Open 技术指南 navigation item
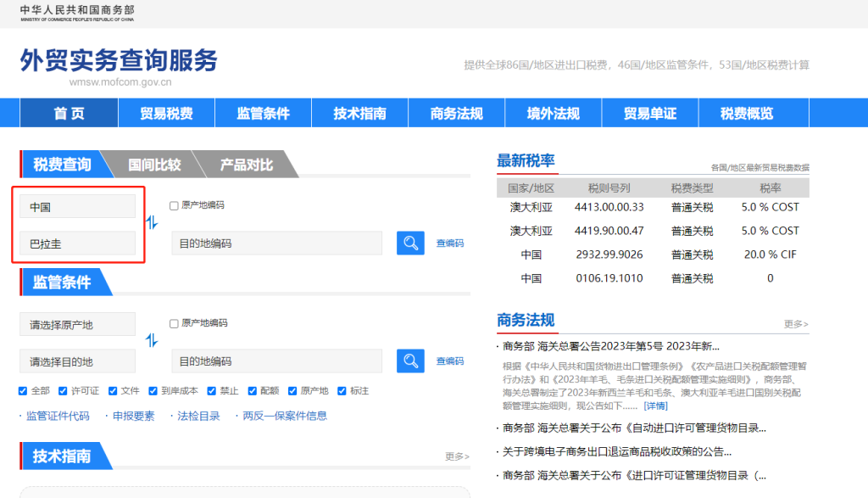868x498 pixels. (359, 113)
